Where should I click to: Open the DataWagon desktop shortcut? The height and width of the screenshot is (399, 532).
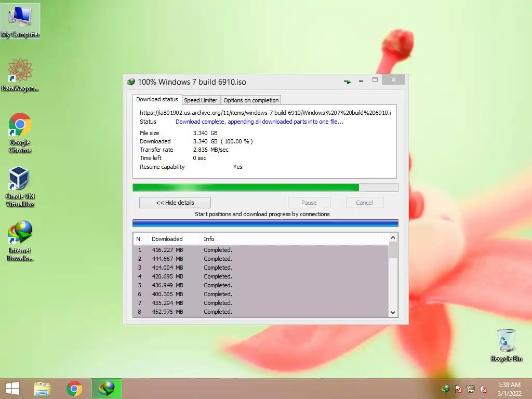pyautogui.click(x=20, y=75)
